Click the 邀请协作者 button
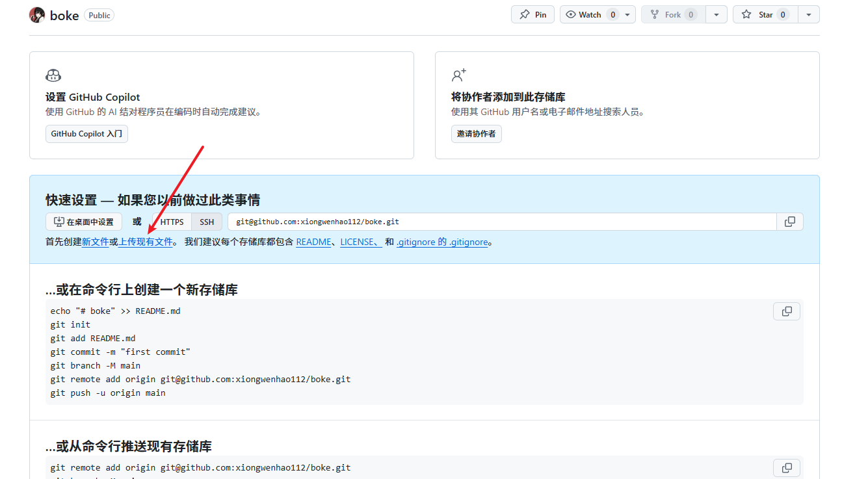Image resolution: width=868 pixels, height=479 pixels. pyautogui.click(x=477, y=134)
